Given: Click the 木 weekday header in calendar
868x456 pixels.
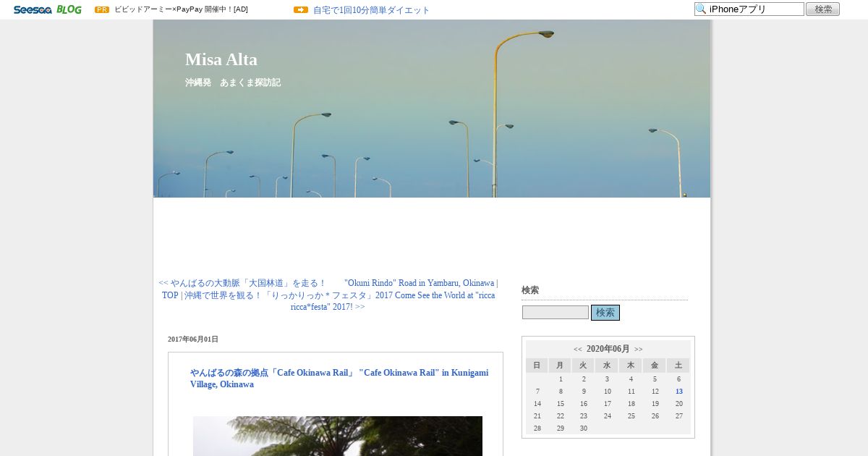Looking at the screenshot, I should 631,366.
